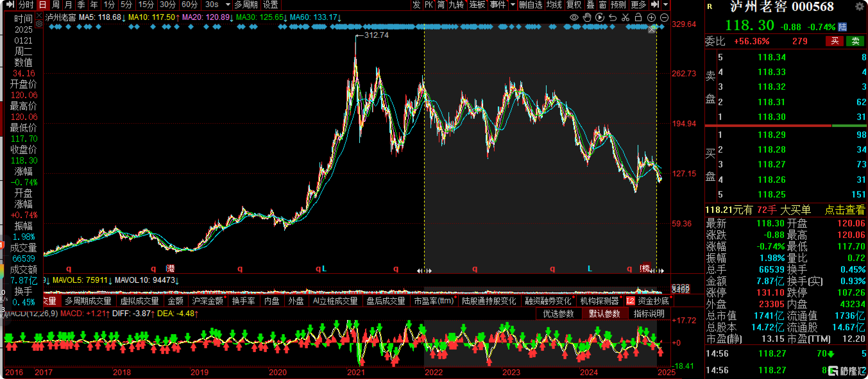Select the 市盈率(ttm) tab

tap(434, 301)
